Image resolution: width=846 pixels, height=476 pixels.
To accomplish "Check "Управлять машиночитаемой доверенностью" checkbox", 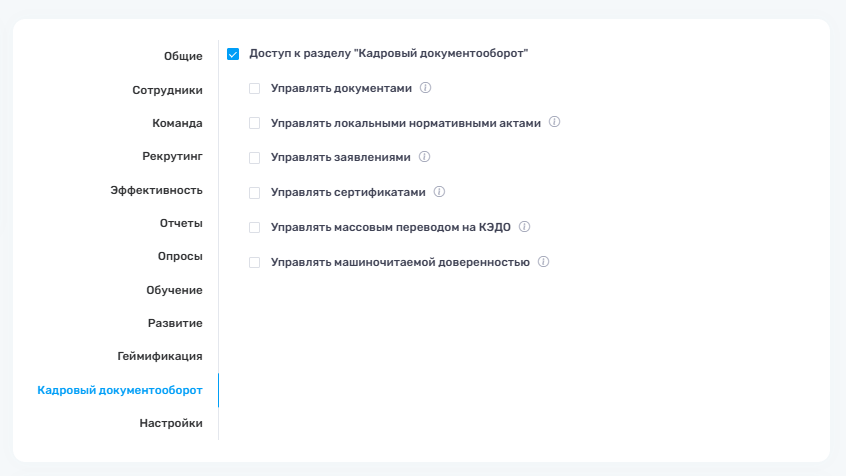I will coord(255,263).
